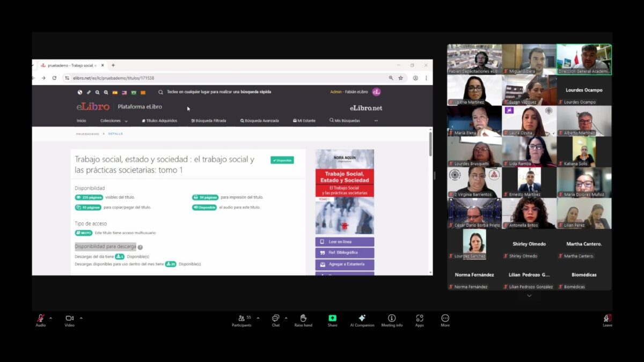Click the Ref. Bibliográfica button
Image resolution: width=644 pixels, height=362 pixels.
tap(345, 253)
